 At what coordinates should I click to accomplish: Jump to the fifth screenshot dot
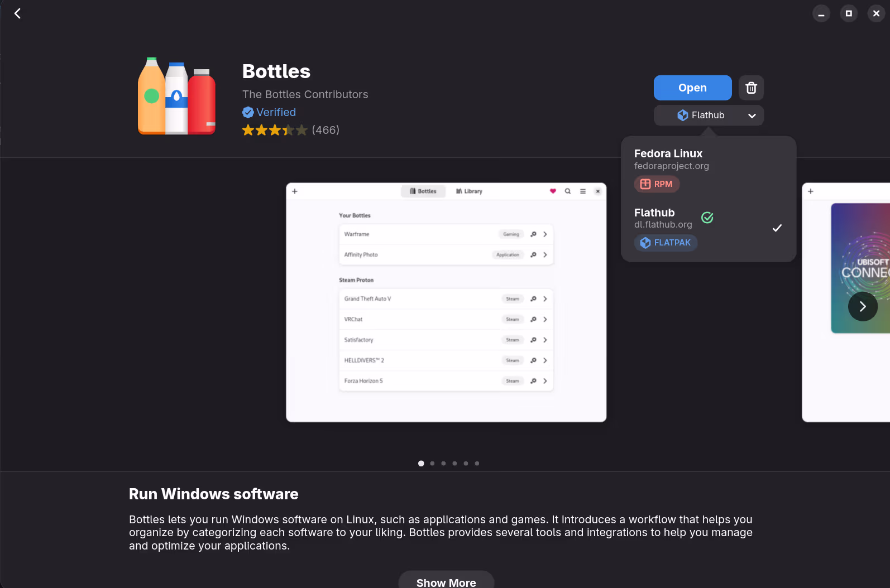(x=466, y=464)
